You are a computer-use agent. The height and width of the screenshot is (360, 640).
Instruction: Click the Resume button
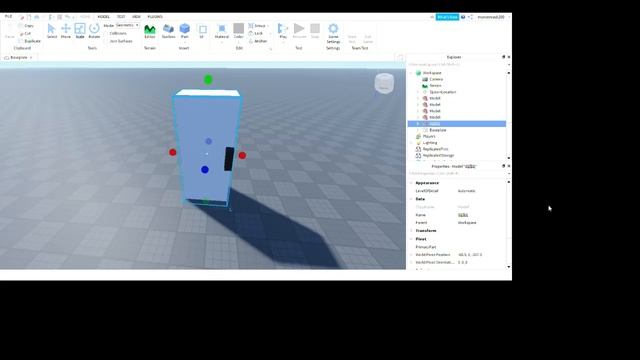[299, 31]
